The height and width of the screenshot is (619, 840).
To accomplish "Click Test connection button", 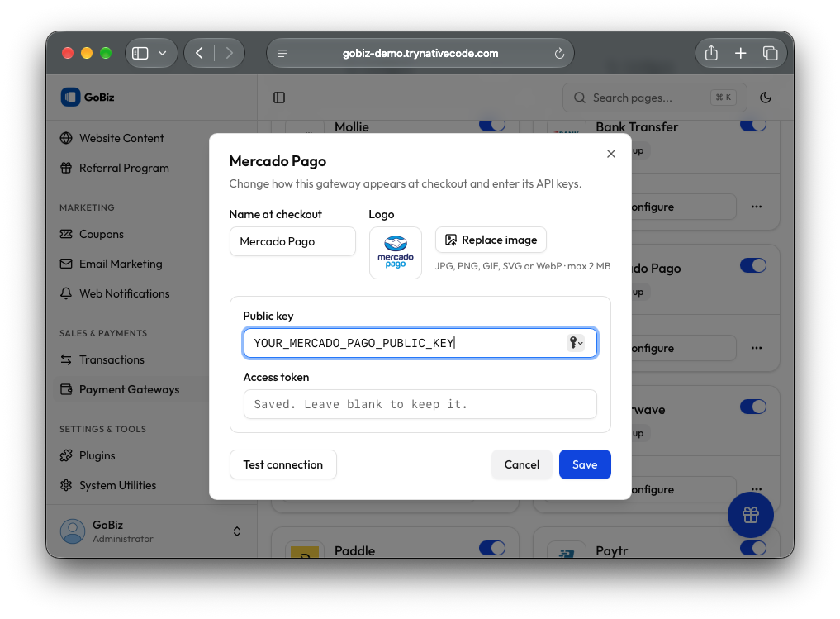I will tap(282, 464).
